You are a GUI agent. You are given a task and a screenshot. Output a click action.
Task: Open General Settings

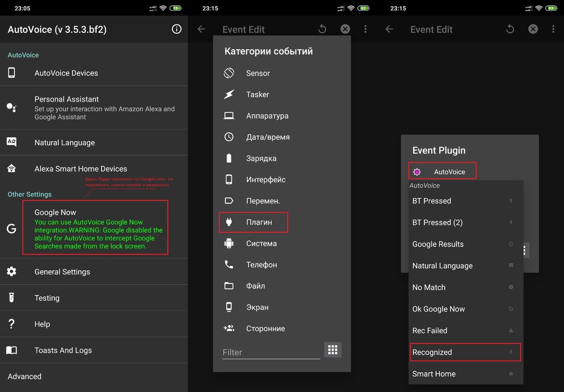click(x=94, y=271)
